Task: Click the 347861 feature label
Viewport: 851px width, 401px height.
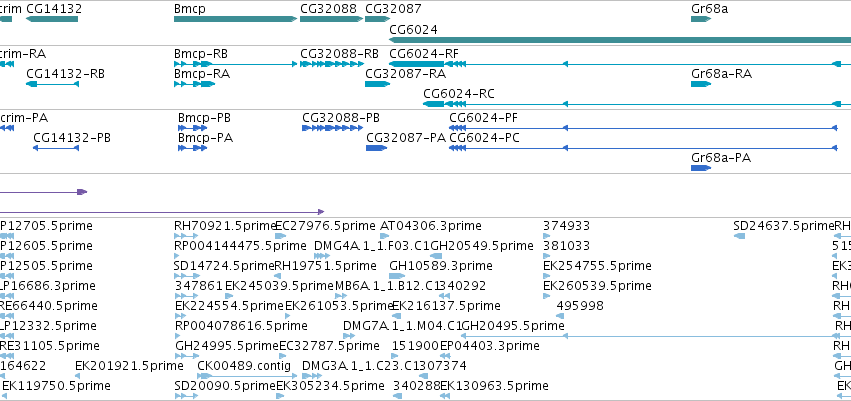Action: coord(199,285)
